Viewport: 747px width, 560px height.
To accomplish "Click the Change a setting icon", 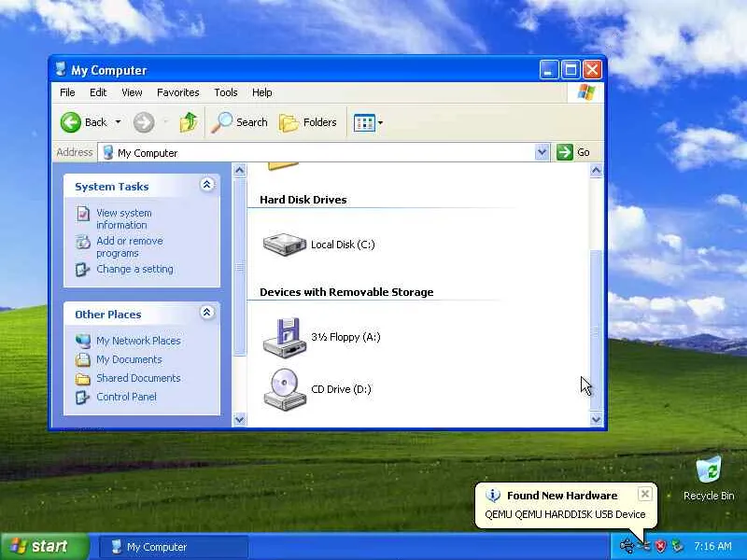I will tap(82, 270).
